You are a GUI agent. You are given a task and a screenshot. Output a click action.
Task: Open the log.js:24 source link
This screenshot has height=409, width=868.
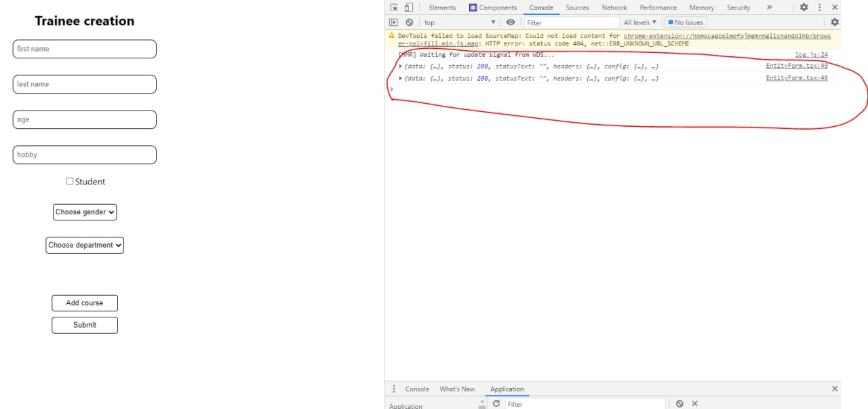coord(811,55)
